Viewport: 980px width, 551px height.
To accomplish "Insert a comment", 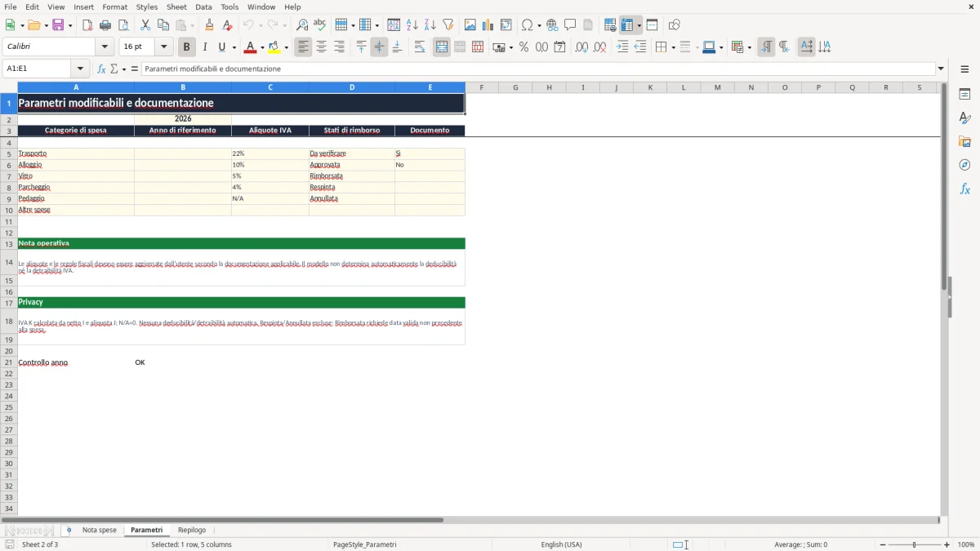I will pos(570,25).
